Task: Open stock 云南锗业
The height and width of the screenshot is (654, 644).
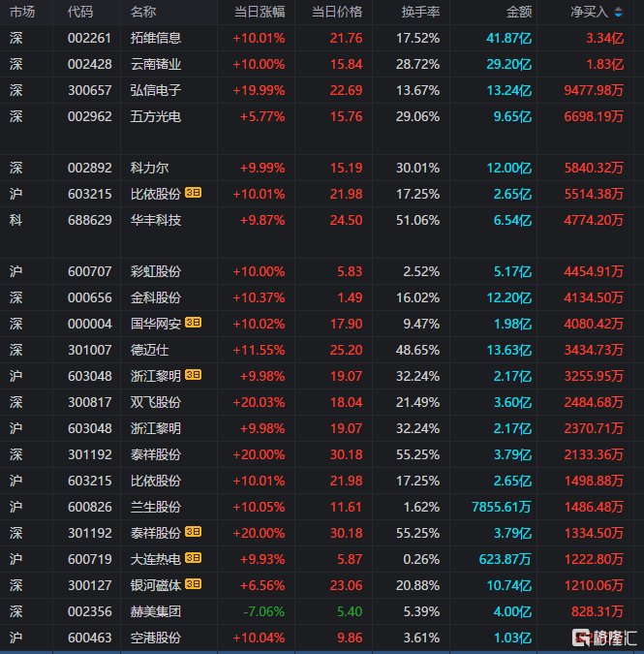Action: click(x=156, y=64)
